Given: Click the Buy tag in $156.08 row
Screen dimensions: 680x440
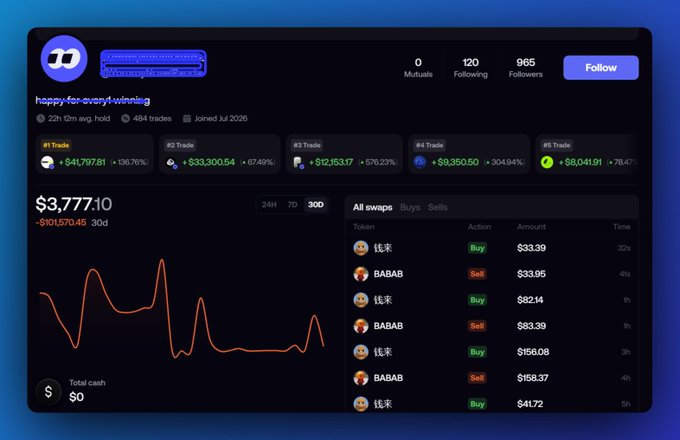Looking at the screenshot, I should (477, 352).
